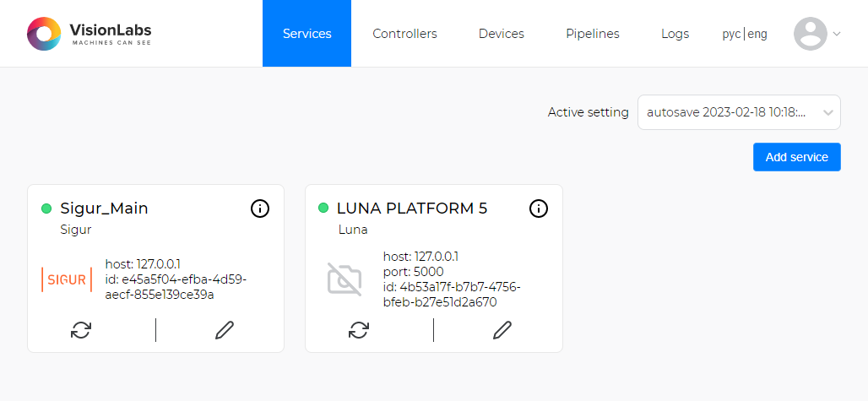Click the Luna service type label
The height and width of the screenshot is (401, 868).
coord(353,230)
